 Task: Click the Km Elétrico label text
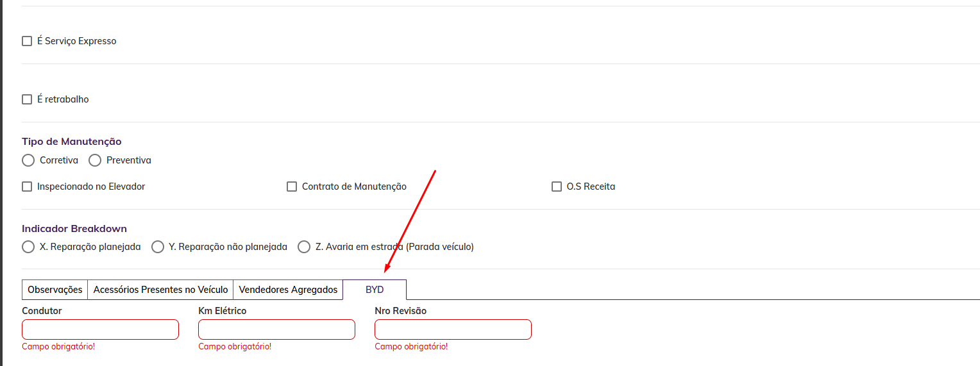(222, 311)
